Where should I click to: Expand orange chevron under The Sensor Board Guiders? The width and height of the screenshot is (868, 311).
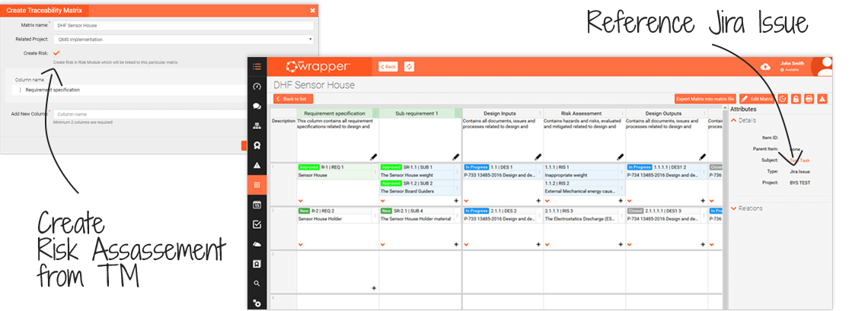(382, 201)
